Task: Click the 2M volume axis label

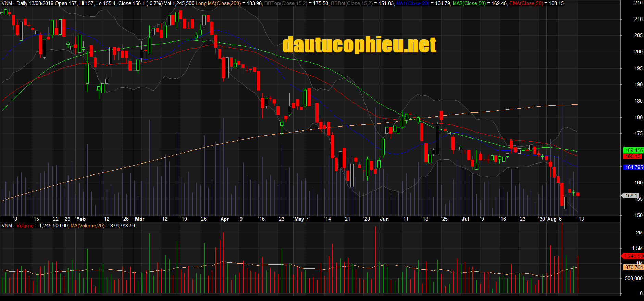Action: coord(639,233)
